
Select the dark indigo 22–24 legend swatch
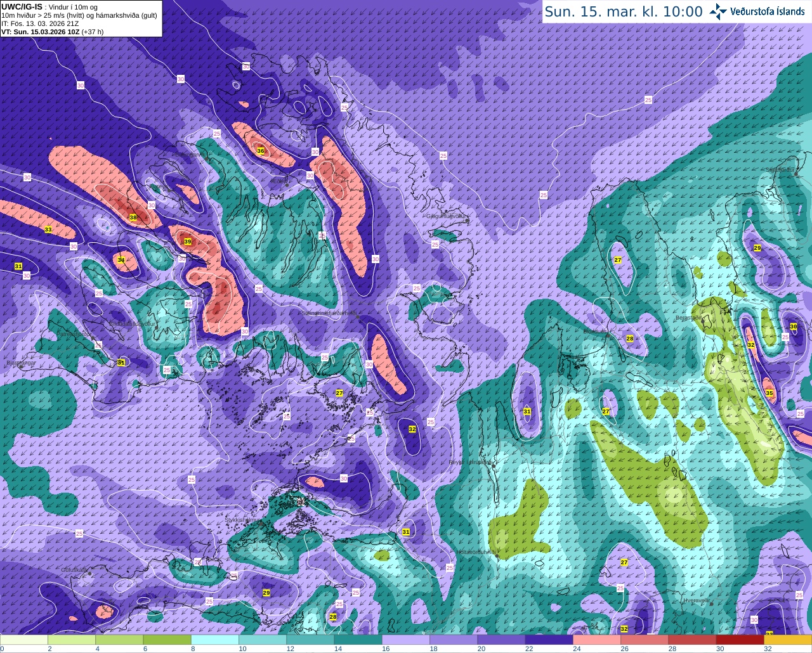549,639
